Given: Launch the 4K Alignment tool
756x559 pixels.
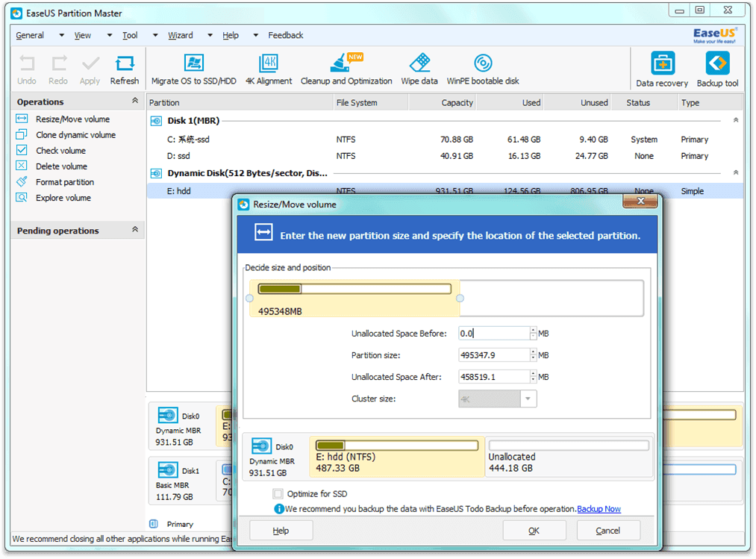Looking at the screenshot, I should (x=269, y=70).
